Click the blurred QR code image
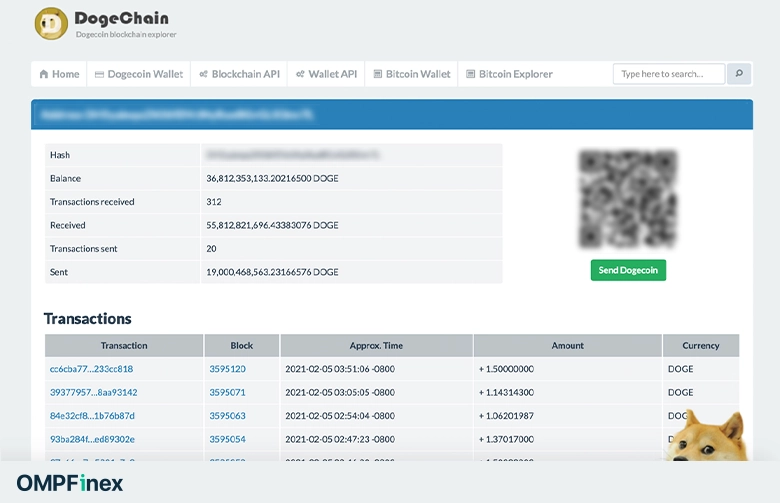 (x=628, y=199)
